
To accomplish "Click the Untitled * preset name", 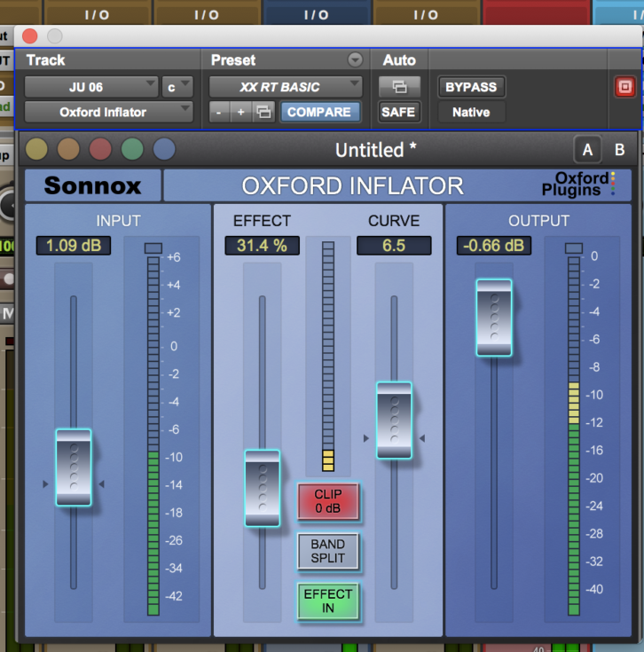I will pos(376,150).
